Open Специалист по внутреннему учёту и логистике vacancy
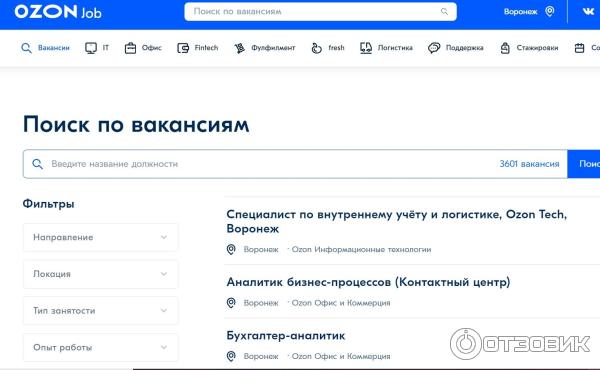 (396, 222)
